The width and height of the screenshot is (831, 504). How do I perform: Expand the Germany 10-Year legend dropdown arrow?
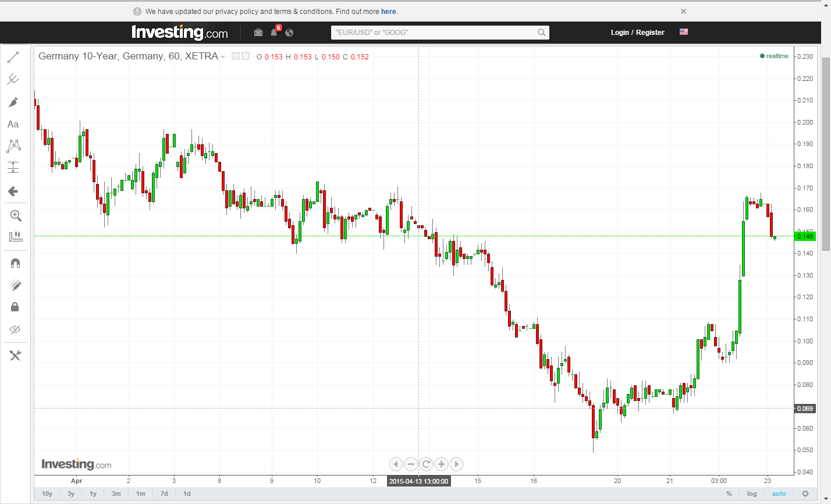[223, 56]
